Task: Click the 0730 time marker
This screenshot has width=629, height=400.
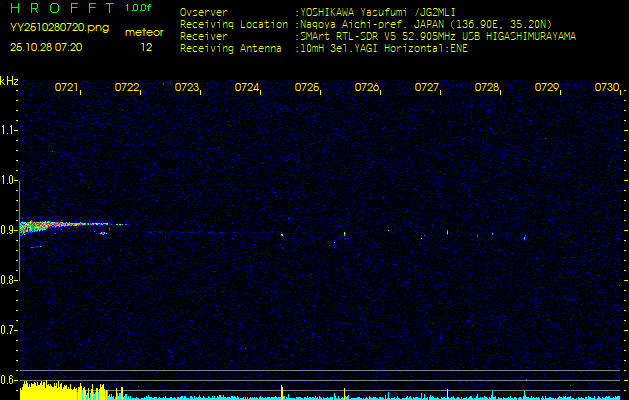Action: coord(607,88)
